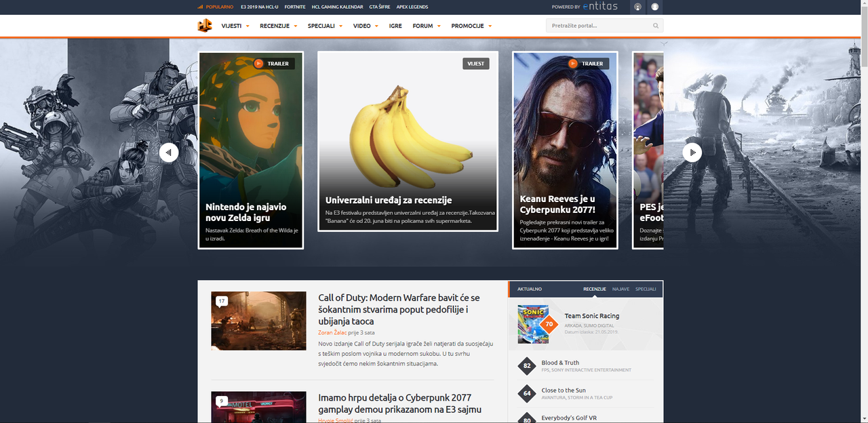Open Cyberpunk 2077 gameplay demo headline

pyautogui.click(x=399, y=403)
